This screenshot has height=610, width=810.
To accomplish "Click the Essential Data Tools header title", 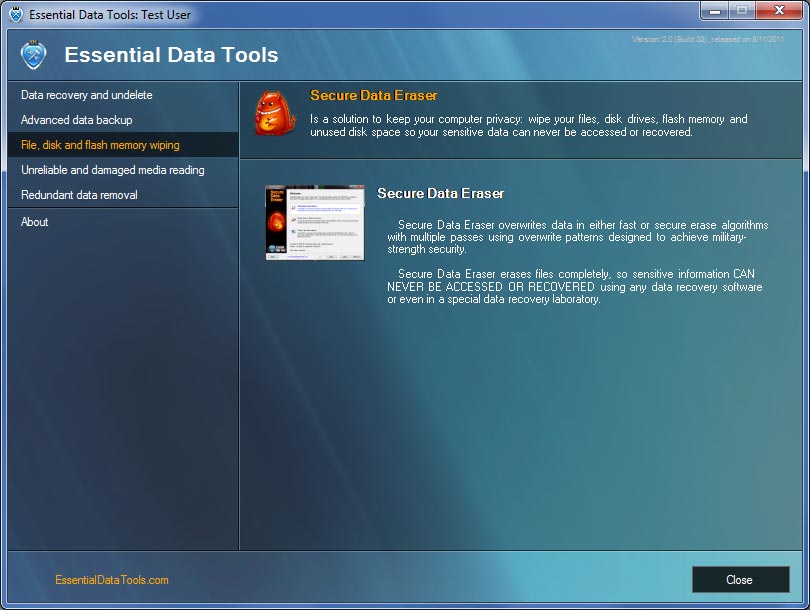I will (171, 55).
